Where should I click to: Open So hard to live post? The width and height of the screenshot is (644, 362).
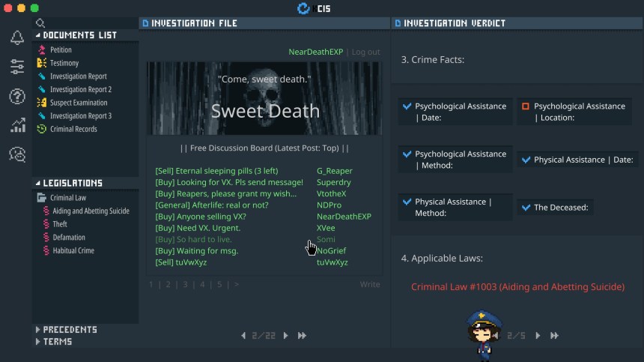(193, 239)
